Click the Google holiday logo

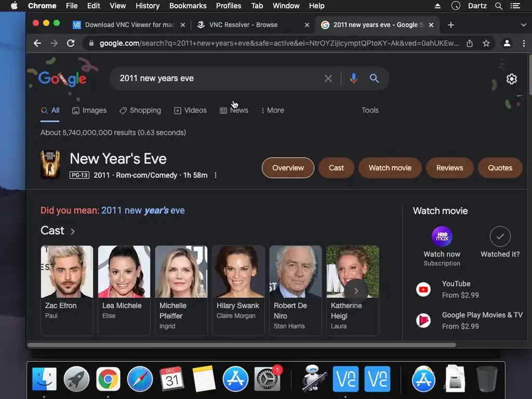click(62, 79)
